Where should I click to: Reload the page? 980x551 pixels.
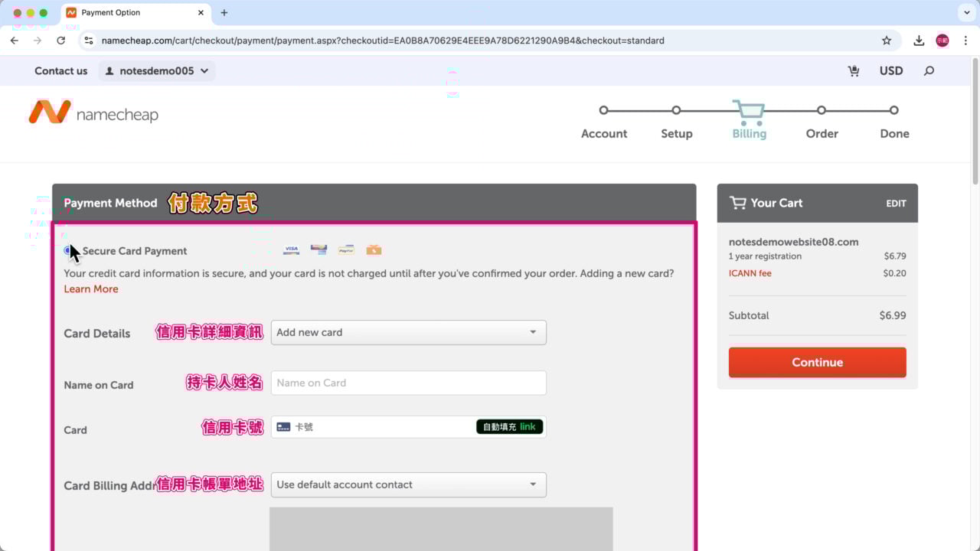click(60, 41)
